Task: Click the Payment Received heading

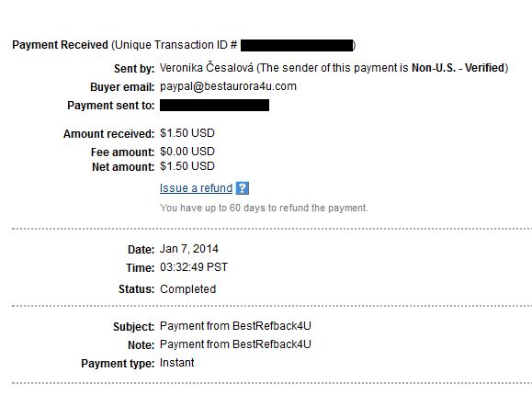Action: 60,45
